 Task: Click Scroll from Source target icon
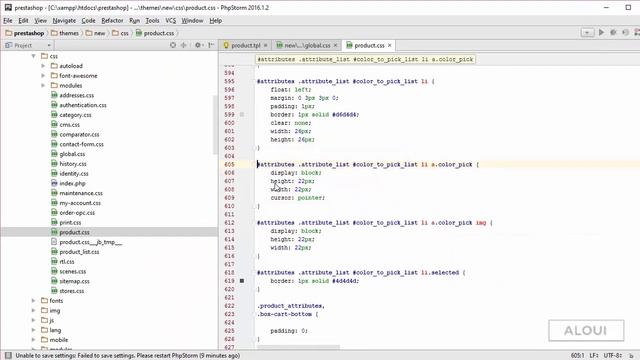pyautogui.click(x=173, y=45)
